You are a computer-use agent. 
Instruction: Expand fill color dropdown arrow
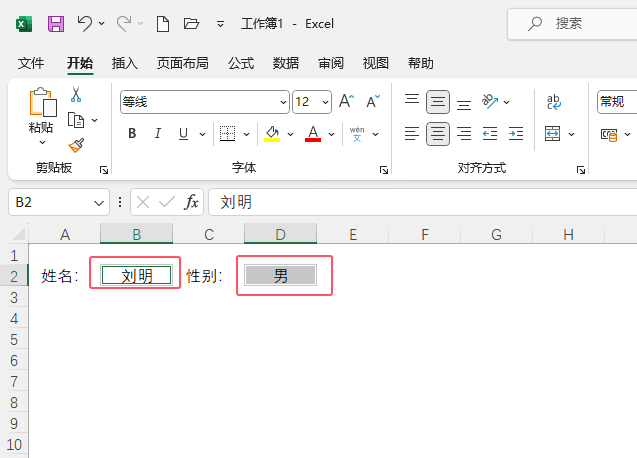click(290, 134)
